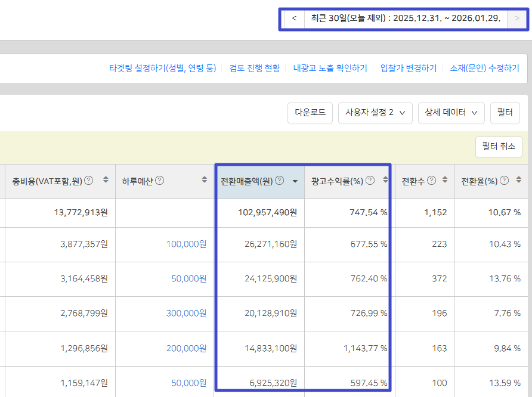Sort 하루예산 column with sort arrows
This screenshot has width=532, height=397.
pos(207,181)
